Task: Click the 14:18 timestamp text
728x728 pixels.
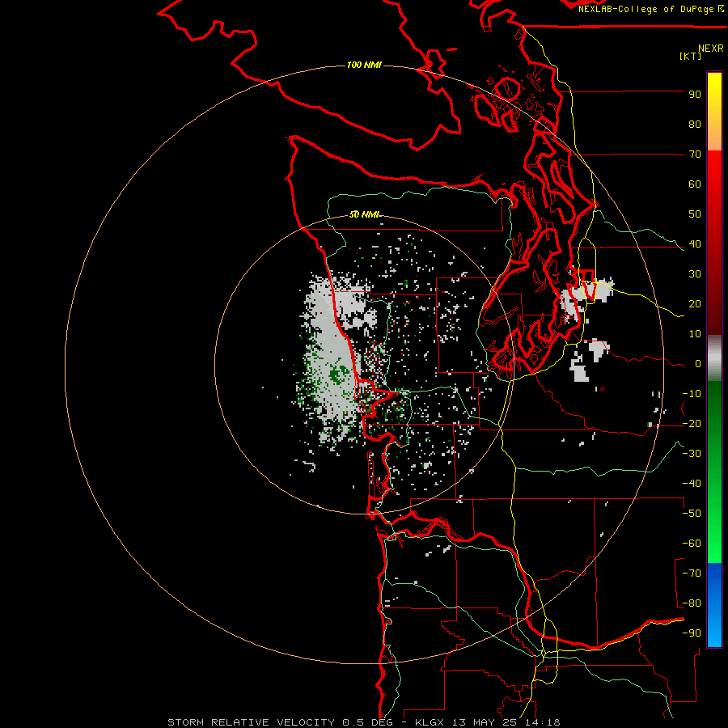Action: (543, 722)
